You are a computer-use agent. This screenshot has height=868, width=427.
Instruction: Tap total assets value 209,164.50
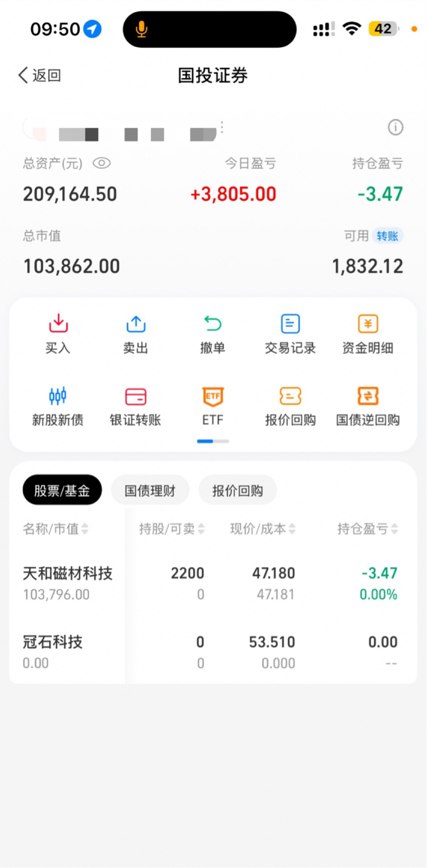pyautogui.click(x=70, y=194)
